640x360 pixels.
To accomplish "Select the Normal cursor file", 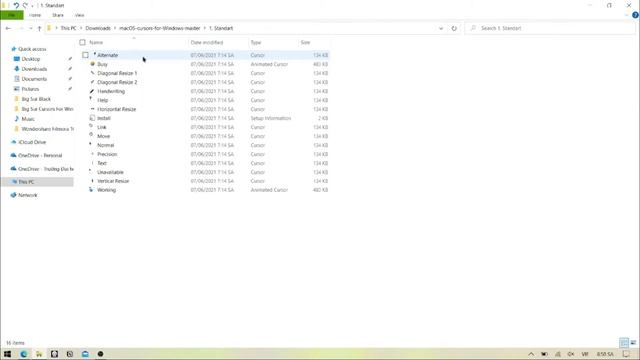I will tap(105, 145).
